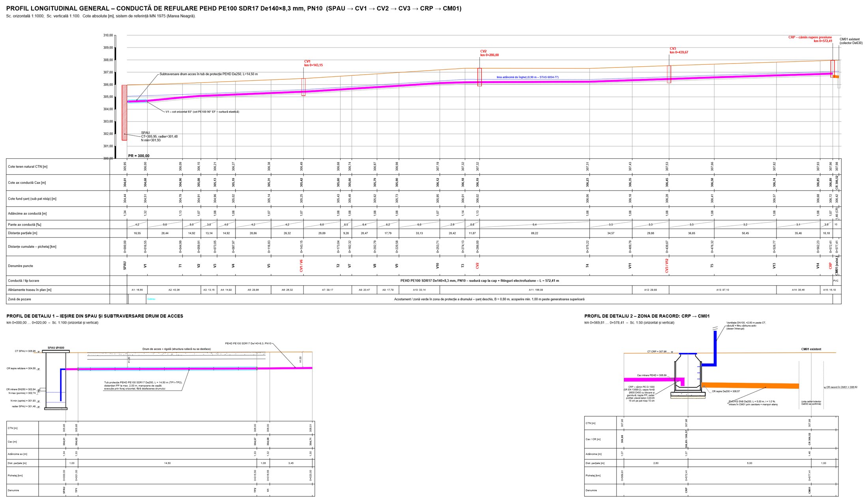Select the blue 'linia adâncimii de îngheț' label
The height and width of the screenshot is (498, 868).
[528, 77]
